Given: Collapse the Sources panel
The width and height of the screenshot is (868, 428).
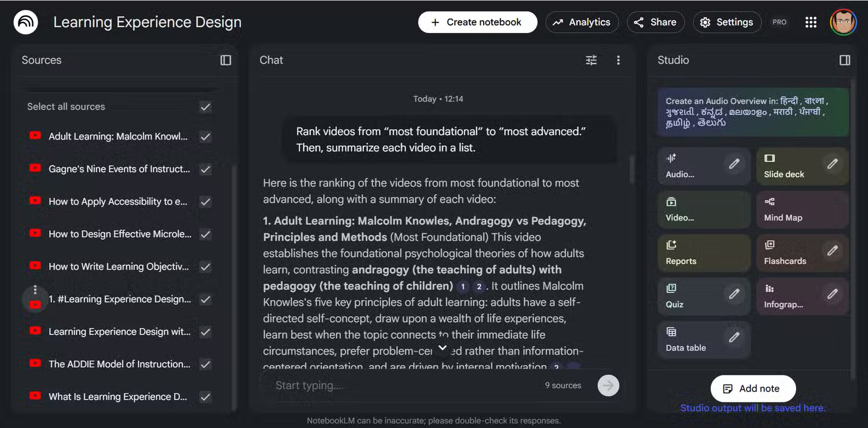Looking at the screenshot, I should coord(226,60).
